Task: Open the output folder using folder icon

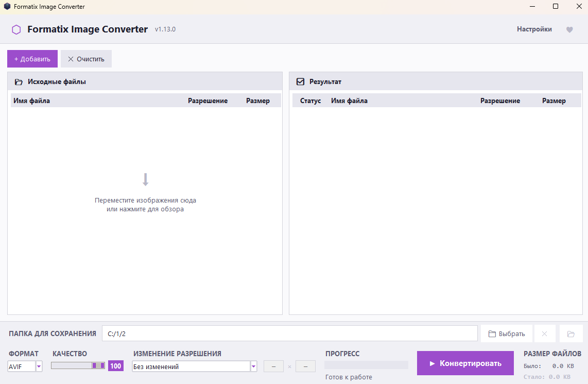Action: point(570,333)
